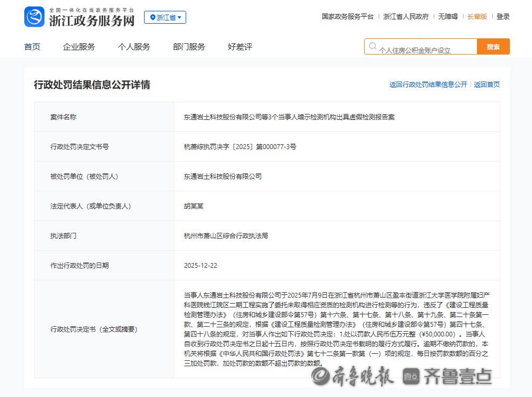This screenshot has width=532, height=397.
Task: Click the location pin icon beside 浙江省
Action: point(152,18)
